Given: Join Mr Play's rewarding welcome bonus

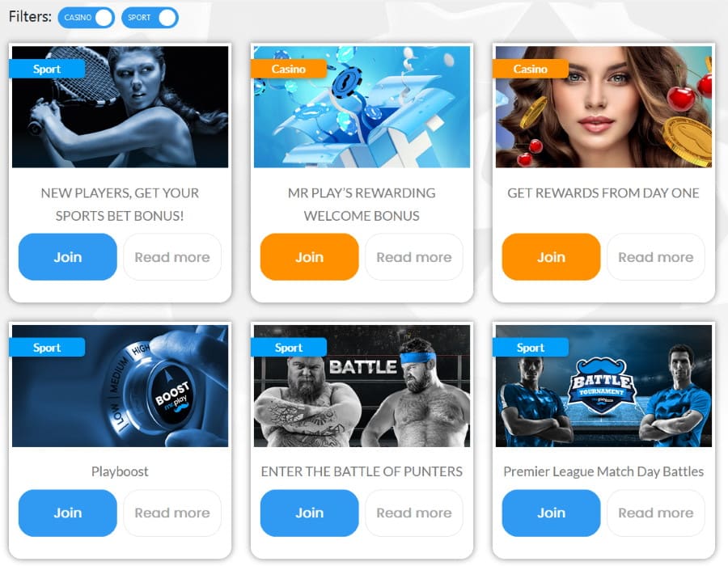Looking at the screenshot, I should 309,257.
